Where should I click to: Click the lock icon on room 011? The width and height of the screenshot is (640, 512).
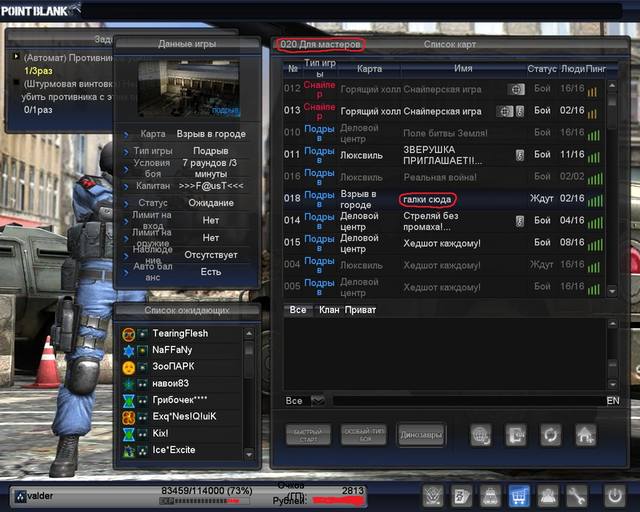point(520,155)
